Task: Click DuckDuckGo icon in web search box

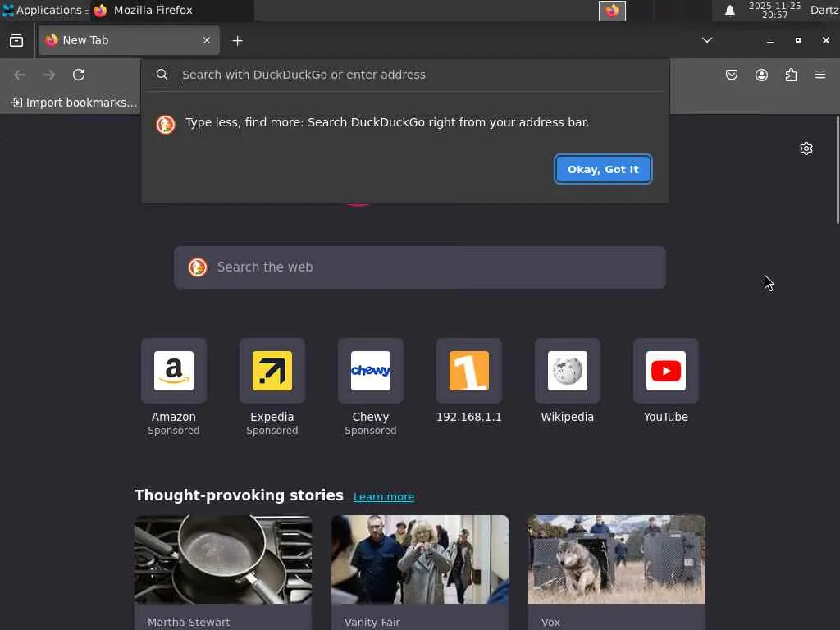Action: pyautogui.click(x=198, y=267)
